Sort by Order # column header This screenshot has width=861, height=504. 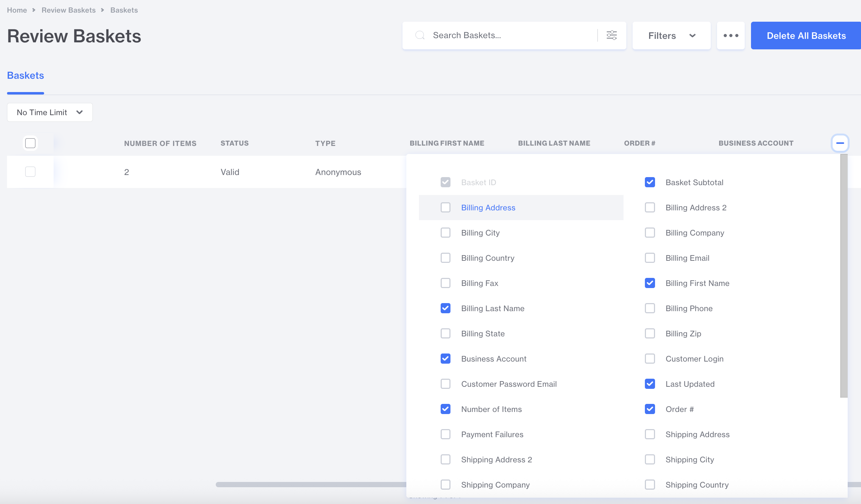tap(640, 143)
